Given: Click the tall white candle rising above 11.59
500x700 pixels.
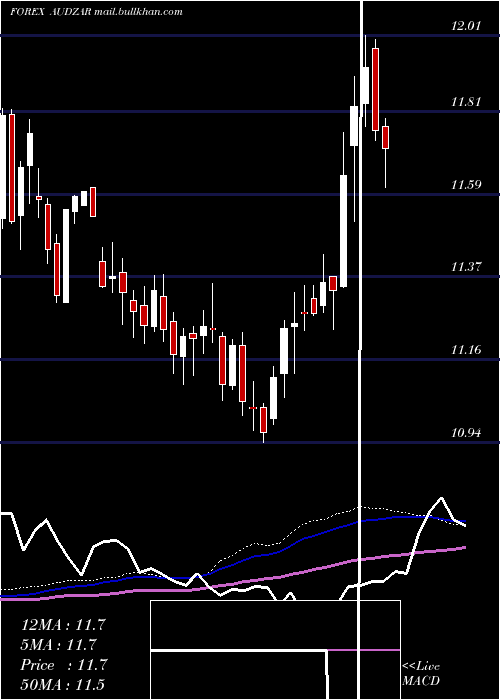Looking at the screenshot, I should [x=343, y=231].
